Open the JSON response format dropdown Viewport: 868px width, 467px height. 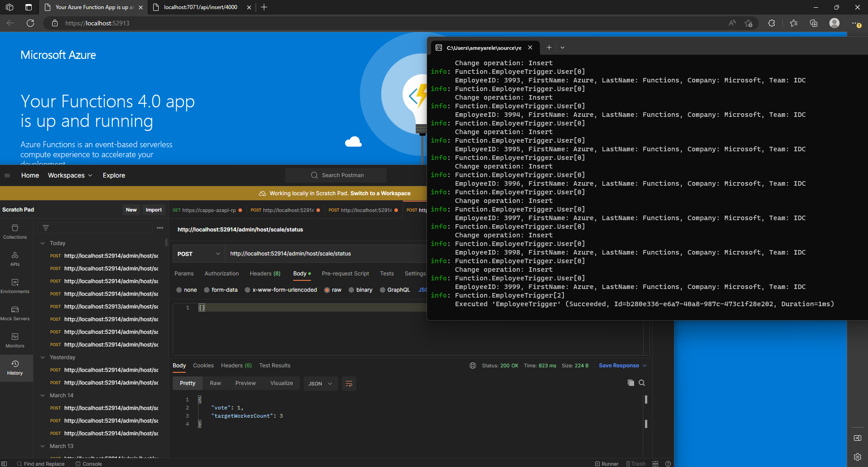(320, 384)
